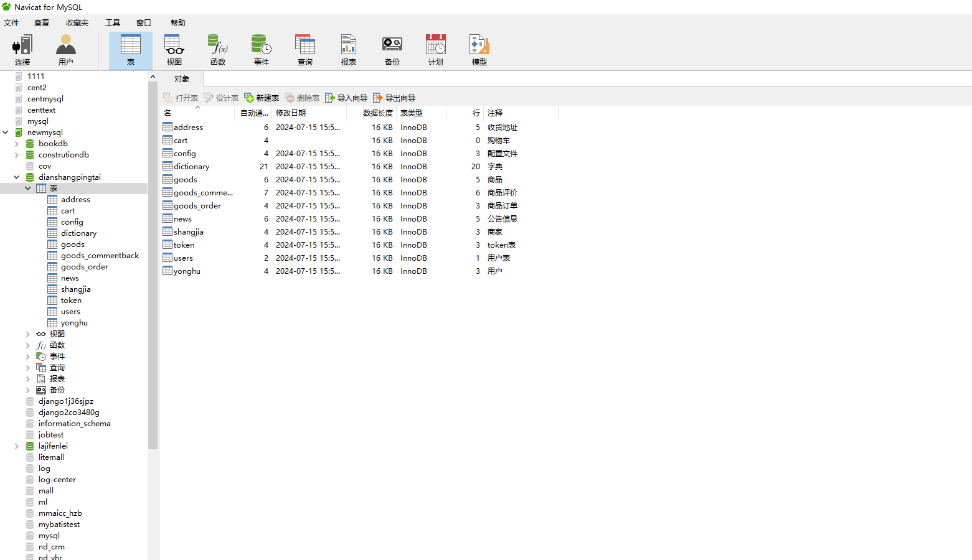Select the litemall database in tree
This screenshot has height=560, width=972.
(x=51, y=457)
